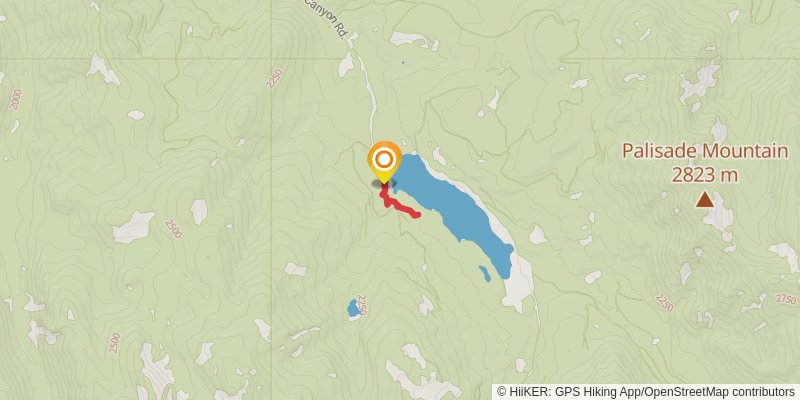Open the HiiKER GPS Hiking App attribution

coord(573,392)
